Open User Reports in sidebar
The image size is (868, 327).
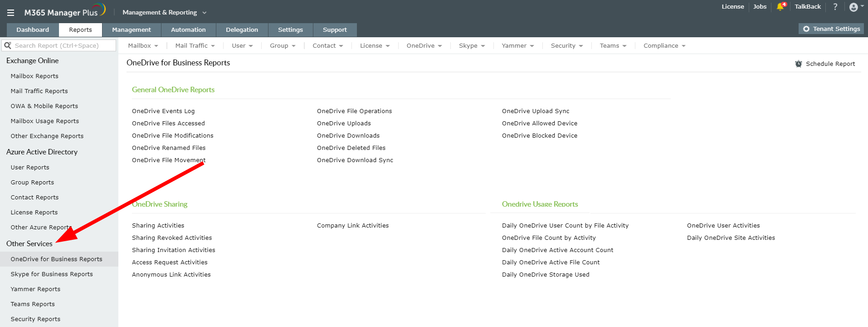pyautogui.click(x=30, y=168)
